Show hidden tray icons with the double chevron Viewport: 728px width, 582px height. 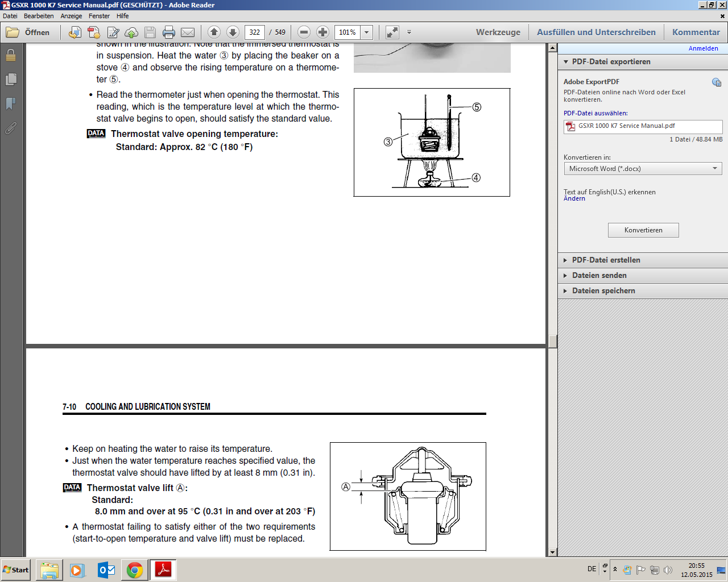point(615,569)
